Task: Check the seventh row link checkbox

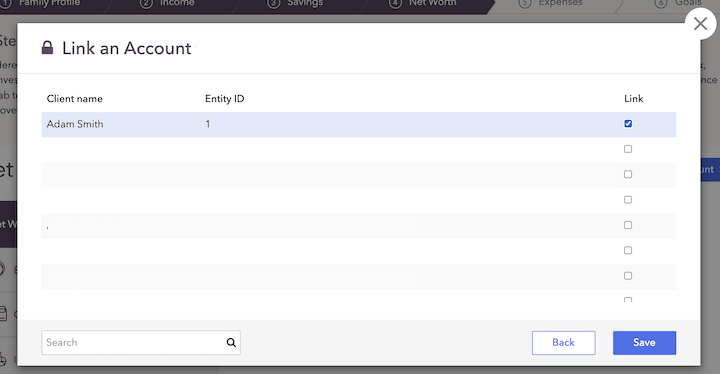Action: tap(628, 276)
